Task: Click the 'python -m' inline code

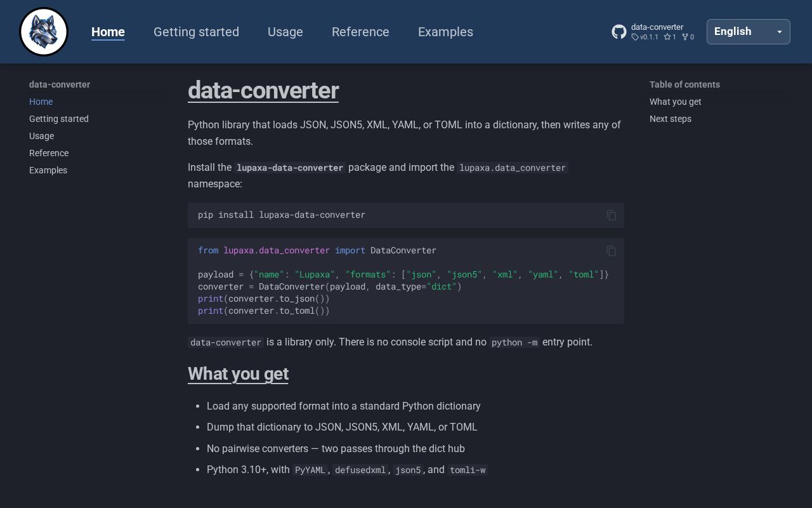Action: tap(514, 342)
